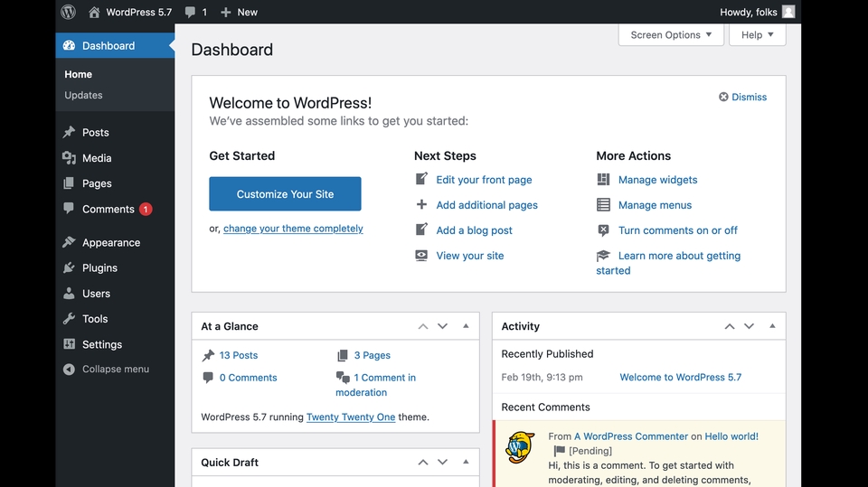Screen dimensions: 868x487
Task: Click the list icon beside Manage menus
Action: (603, 205)
